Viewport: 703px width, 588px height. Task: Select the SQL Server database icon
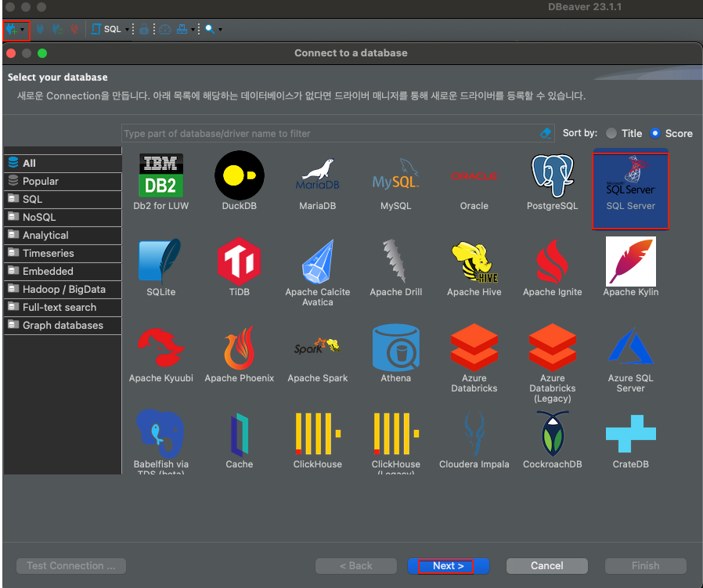click(630, 182)
